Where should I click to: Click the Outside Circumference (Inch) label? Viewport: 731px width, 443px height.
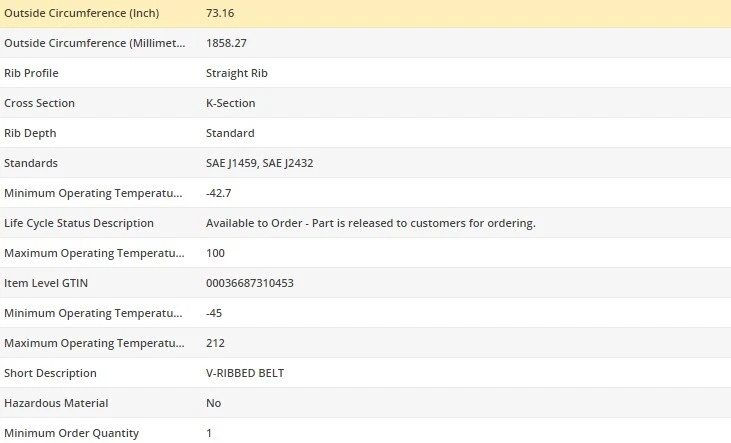pyautogui.click(x=81, y=13)
